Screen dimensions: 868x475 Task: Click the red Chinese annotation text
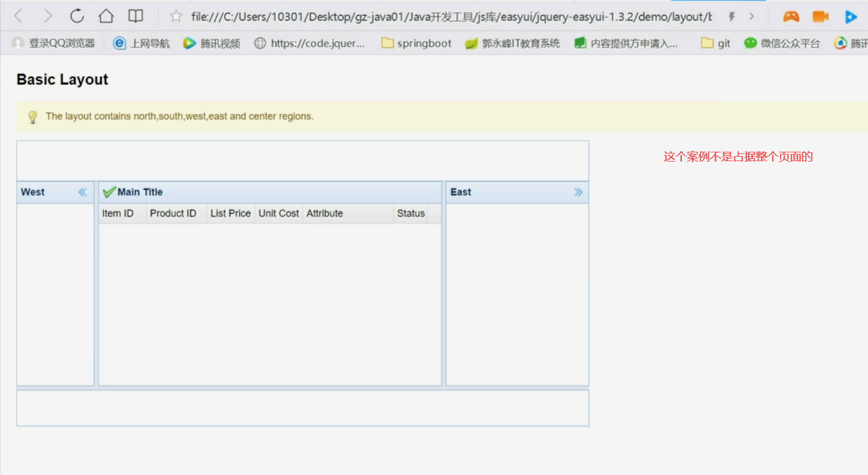tap(738, 157)
